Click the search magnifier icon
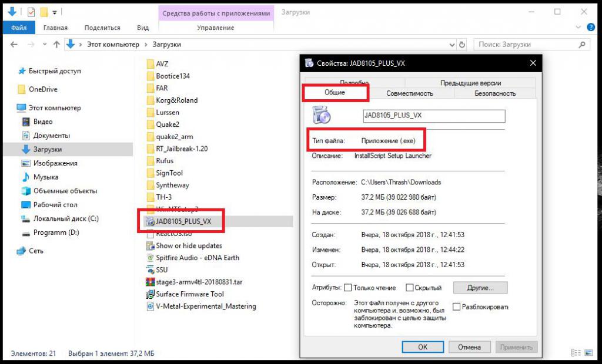Image resolution: width=602 pixels, height=364 pixels. click(582, 45)
